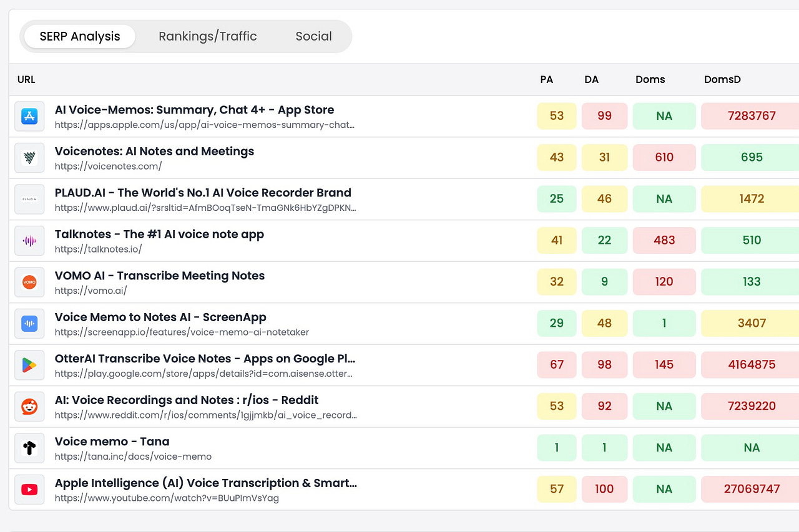The width and height of the screenshot is (799, 532).
Task: Click the DomsD column header
Action: (722, 80)
